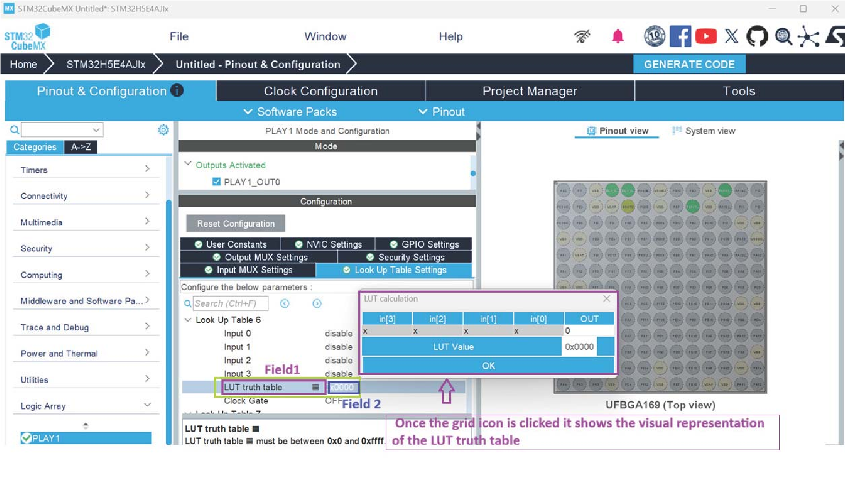Toggle the PLAY1_OUT0 checkbox

[216, 182]
